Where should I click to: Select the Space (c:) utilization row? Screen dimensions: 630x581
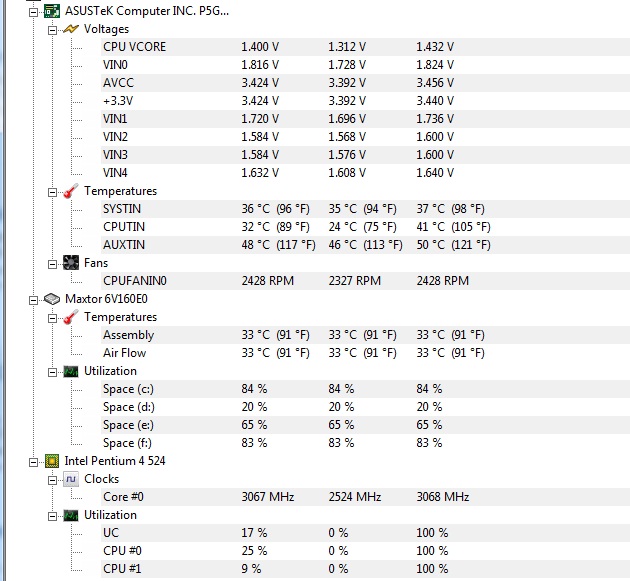128,389
